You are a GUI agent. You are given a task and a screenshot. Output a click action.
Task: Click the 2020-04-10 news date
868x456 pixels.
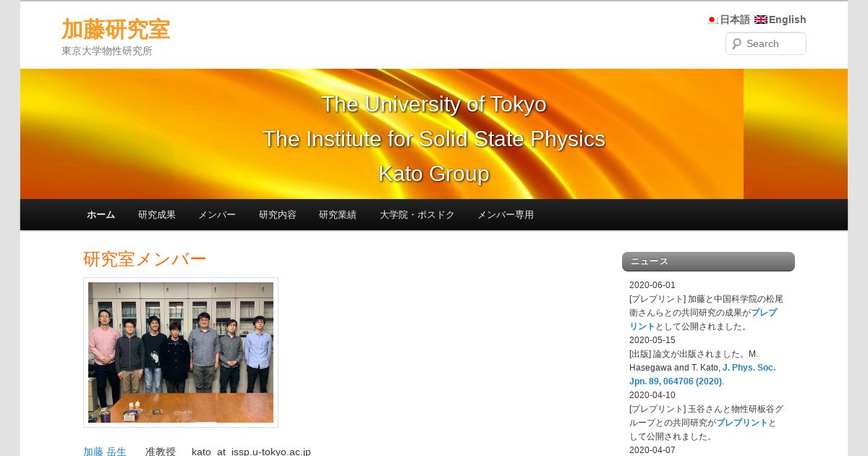[652, 395]
